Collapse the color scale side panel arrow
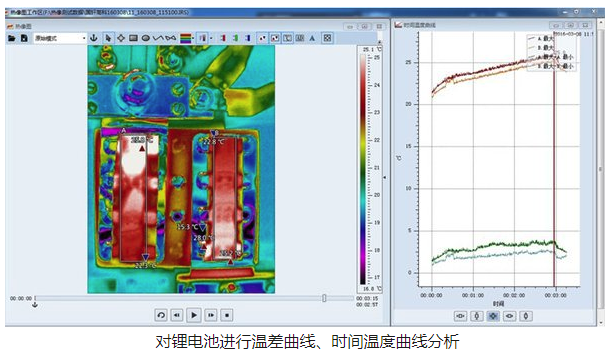The width and height of the screenshot is (615, 362). (x=384, y=177)
